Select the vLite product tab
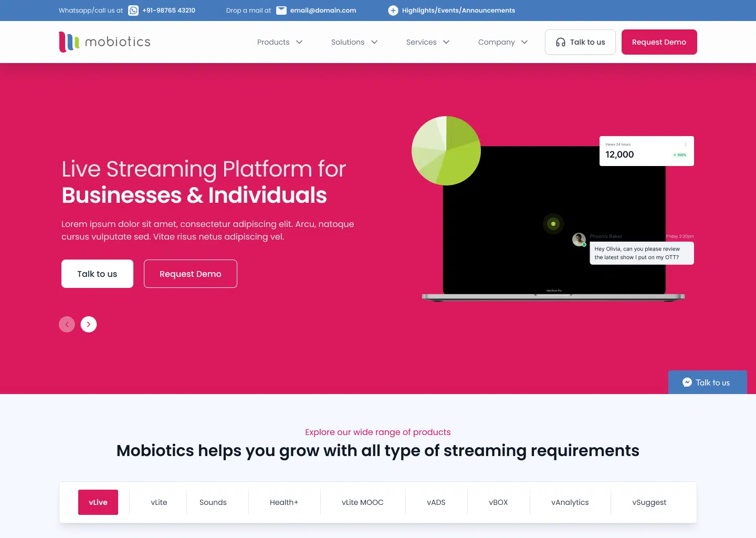 pos(159,502)
